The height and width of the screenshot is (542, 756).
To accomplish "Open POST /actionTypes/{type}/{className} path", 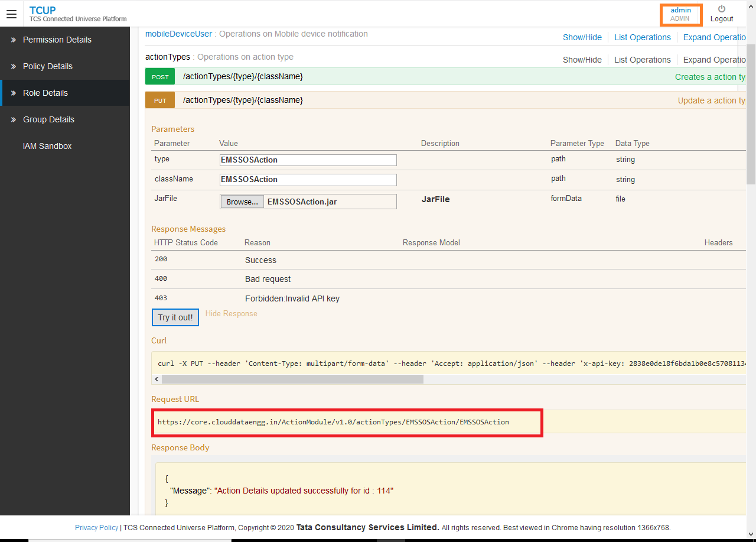I will (x=243, y=76).
